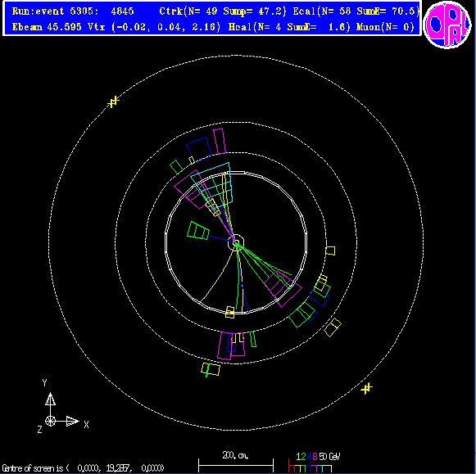
Task: Click the green calorimeter cluster left of center
Action: pyautogui.click(x=198, y=231)
